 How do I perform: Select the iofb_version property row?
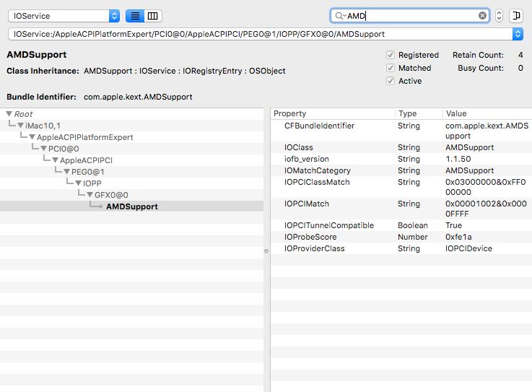(x=401, y=159)
